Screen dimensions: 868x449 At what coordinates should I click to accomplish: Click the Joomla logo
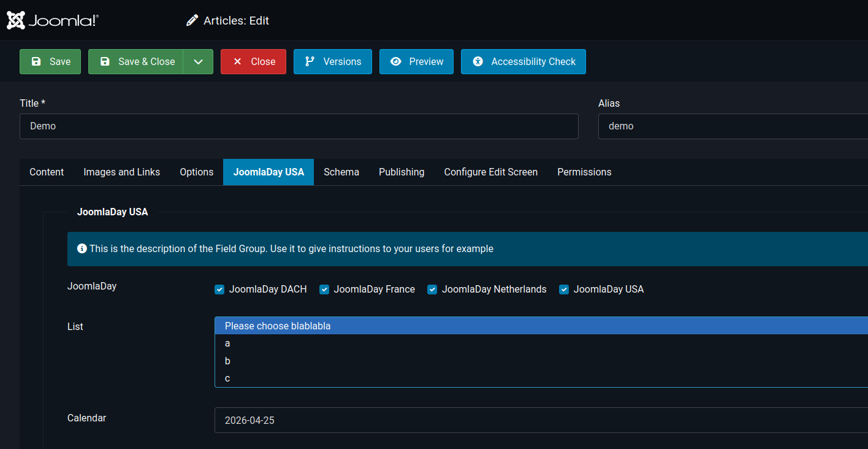tap(52, 20)
